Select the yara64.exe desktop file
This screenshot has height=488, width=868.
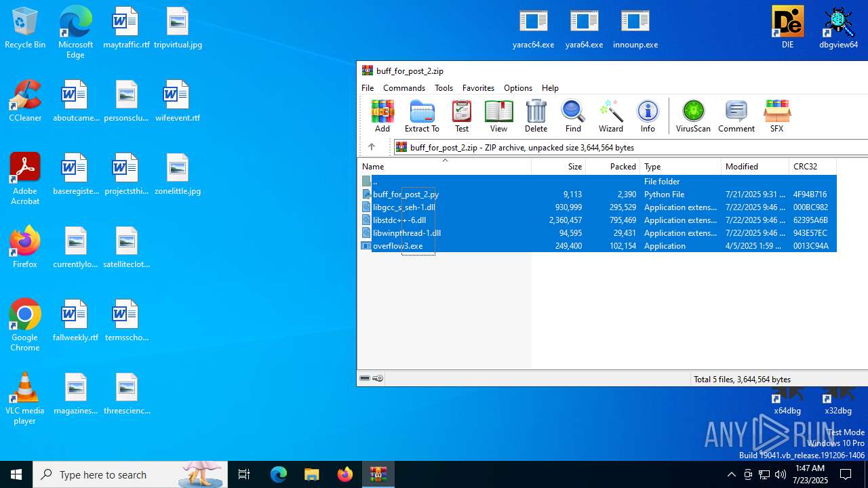coord(585,28)
